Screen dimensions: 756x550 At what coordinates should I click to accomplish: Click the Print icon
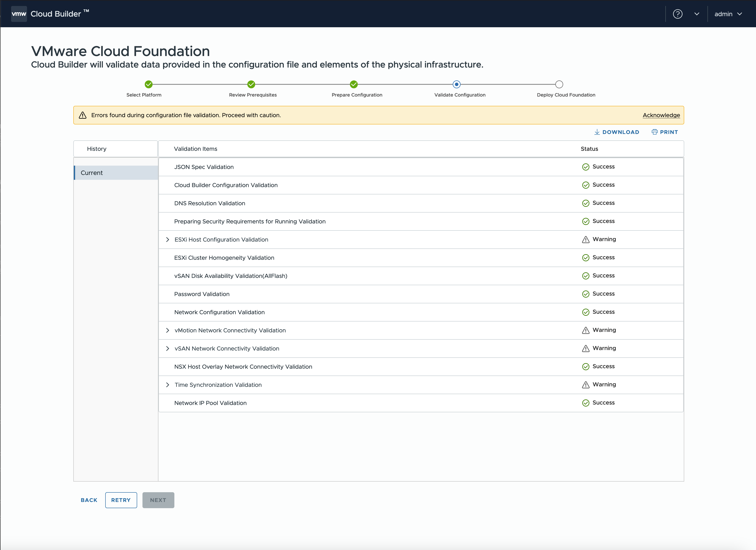pos(654,132)
